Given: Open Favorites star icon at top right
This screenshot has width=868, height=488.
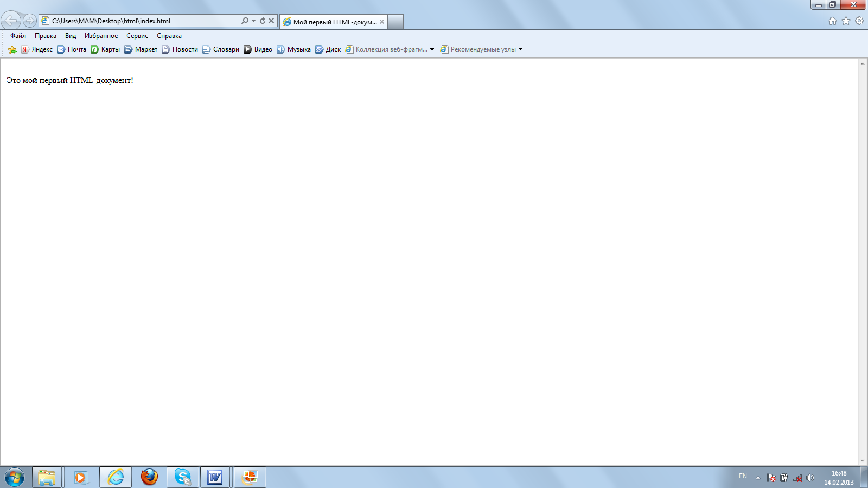Looking at the screenshot, I should point(846,21).
